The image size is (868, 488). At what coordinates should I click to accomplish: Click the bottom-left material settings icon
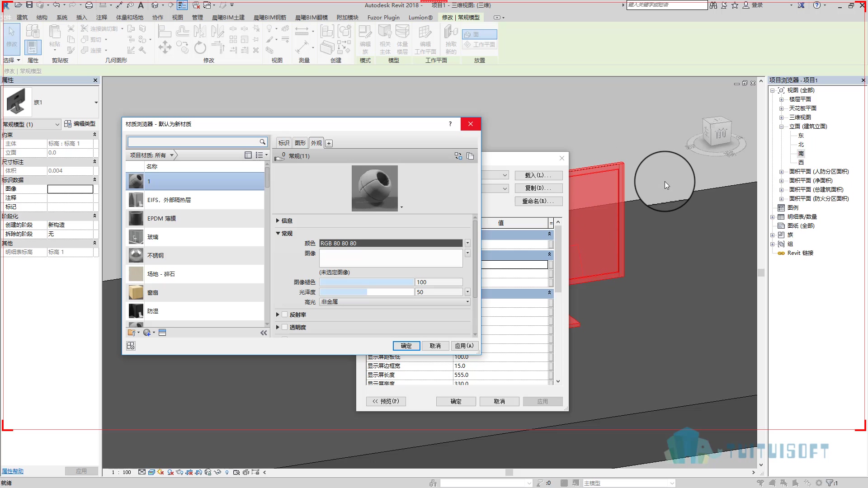pyautogui.click(x=131, y=346)
